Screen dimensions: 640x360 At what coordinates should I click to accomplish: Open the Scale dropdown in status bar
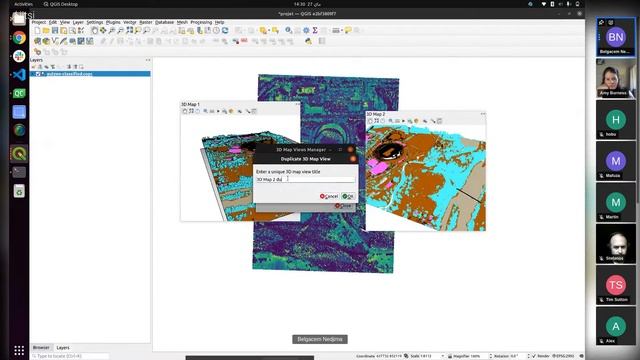[442, 356]
